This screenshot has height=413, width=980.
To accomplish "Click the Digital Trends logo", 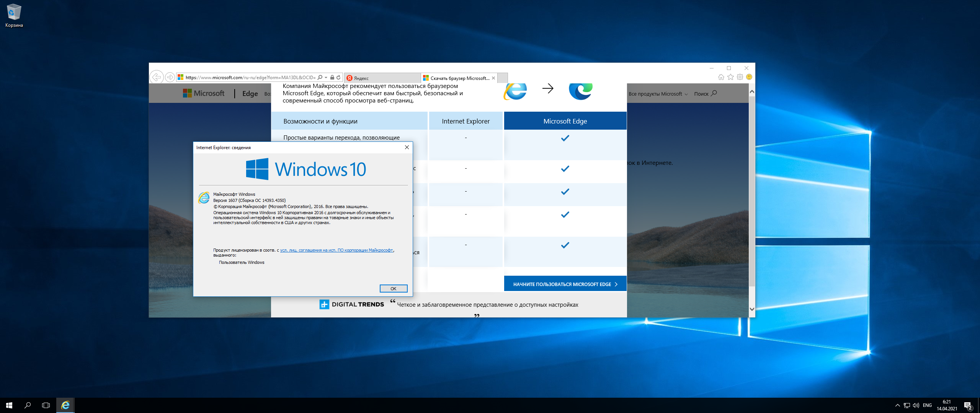I will click(352, 304).
